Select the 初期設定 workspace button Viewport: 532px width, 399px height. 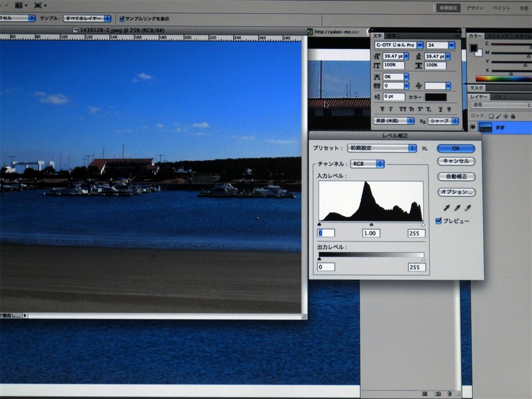448,8
